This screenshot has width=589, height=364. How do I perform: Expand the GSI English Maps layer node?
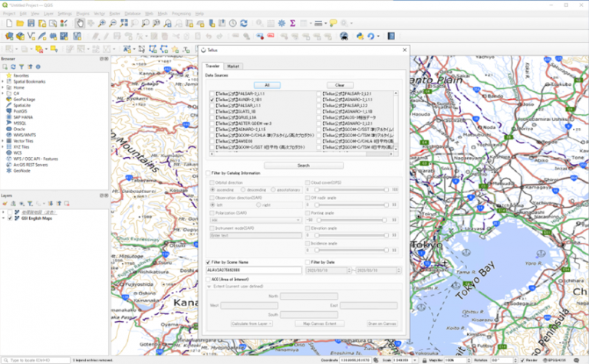coord(3,218)
